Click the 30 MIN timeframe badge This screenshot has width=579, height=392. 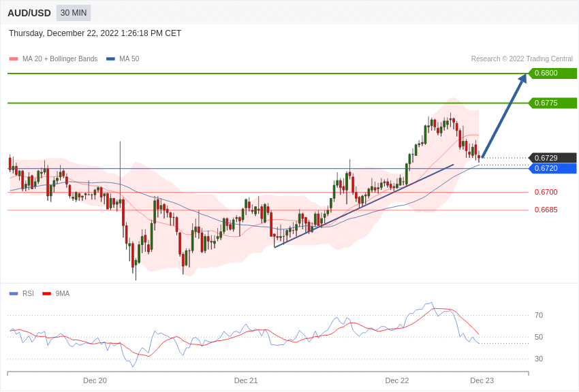point(74,13)
